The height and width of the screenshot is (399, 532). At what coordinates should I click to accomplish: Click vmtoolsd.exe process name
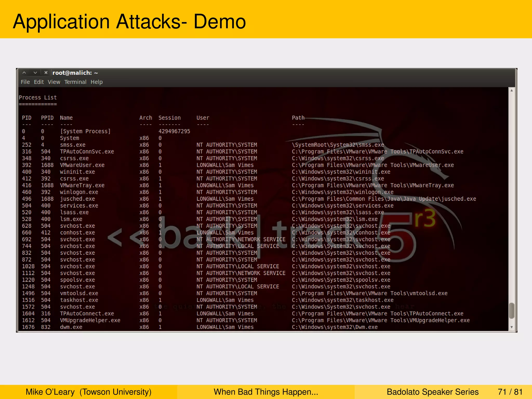point(79,294)
